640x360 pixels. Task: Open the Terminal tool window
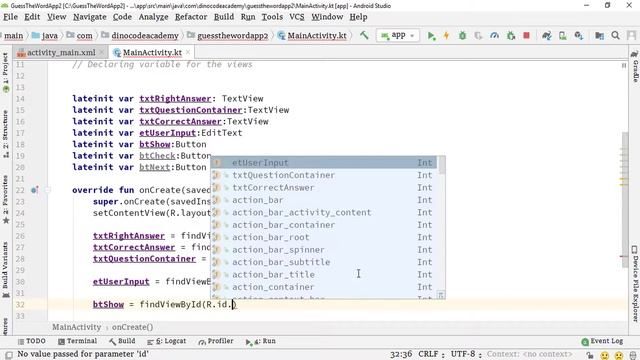pyautogui.click(x=78, y=341)
